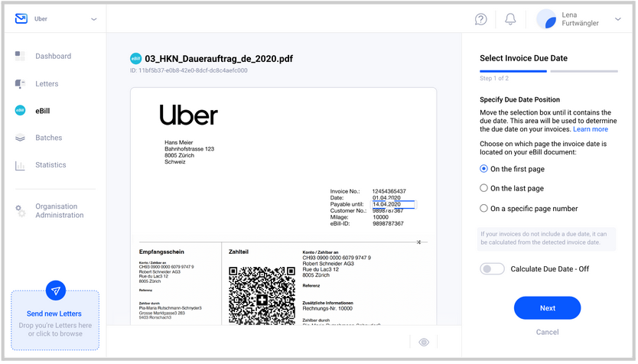
Task: Open the help question mark icon
Action: 480,18
